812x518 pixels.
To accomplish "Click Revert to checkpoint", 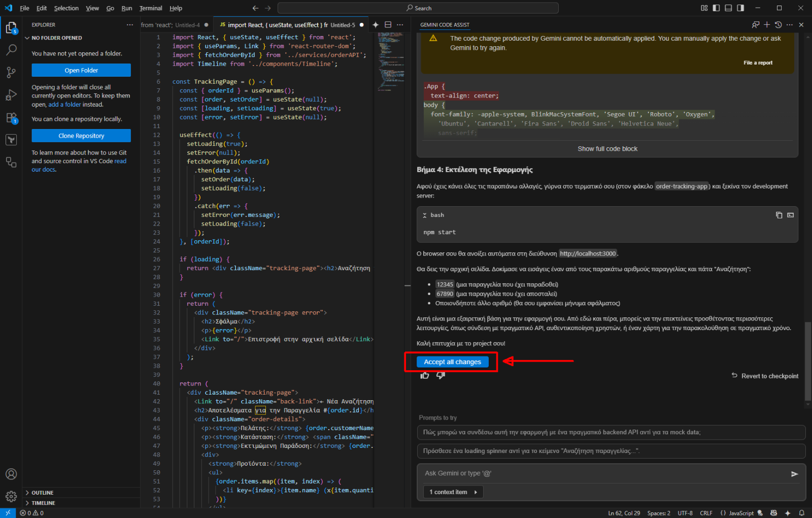I will click(765, 376).
